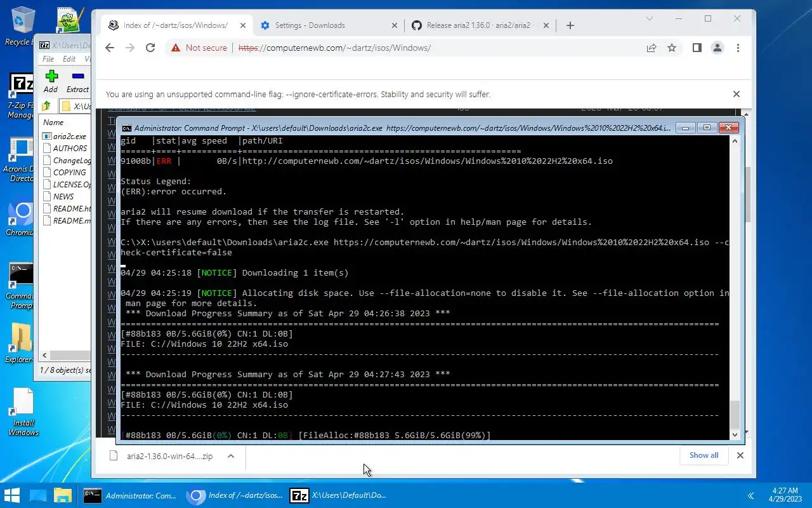Open the Chromium three-dot menu

tap(738, 48)
